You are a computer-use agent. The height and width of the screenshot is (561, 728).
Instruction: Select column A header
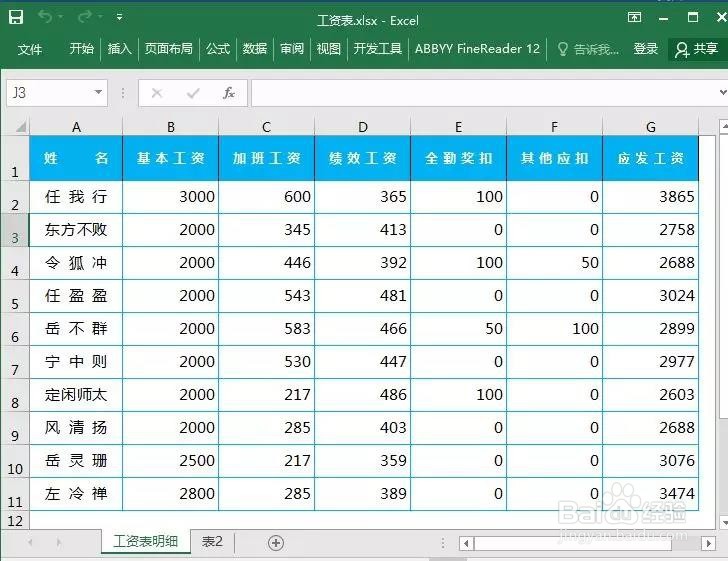[x=76, y=127]
